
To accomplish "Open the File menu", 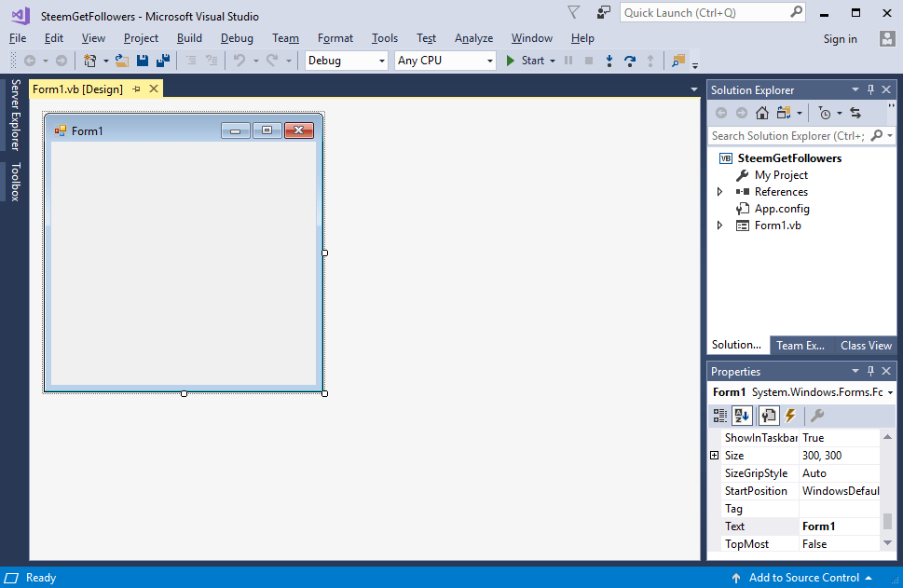I will (18, 38).
